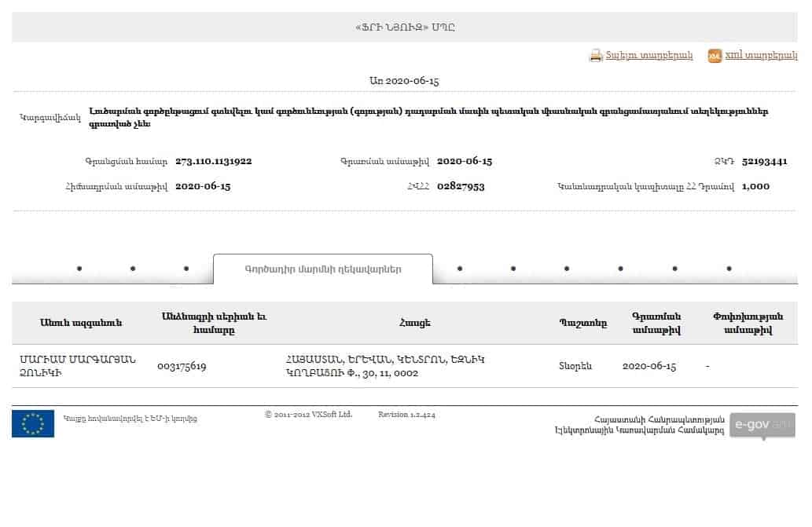Click the printer icon for print version
Screen dimensions: 812x527
(x=596, y=55)
